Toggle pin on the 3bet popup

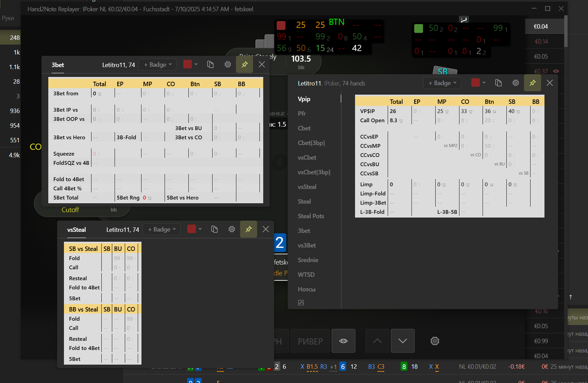coord(245,65)
